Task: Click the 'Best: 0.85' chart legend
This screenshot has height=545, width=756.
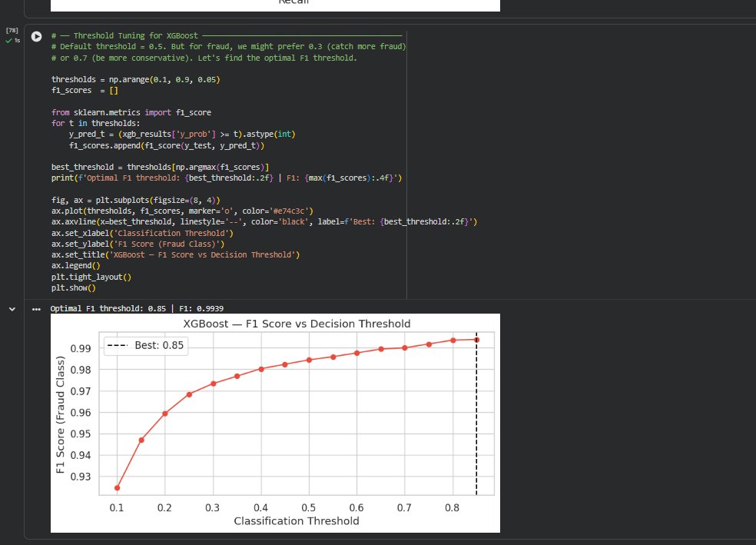Action: (x=145, y=345)
